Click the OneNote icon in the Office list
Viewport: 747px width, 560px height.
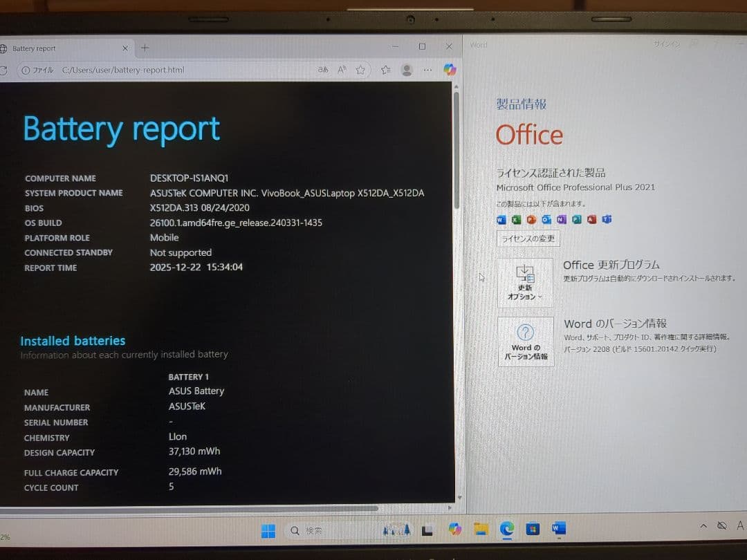coord(561,220)
